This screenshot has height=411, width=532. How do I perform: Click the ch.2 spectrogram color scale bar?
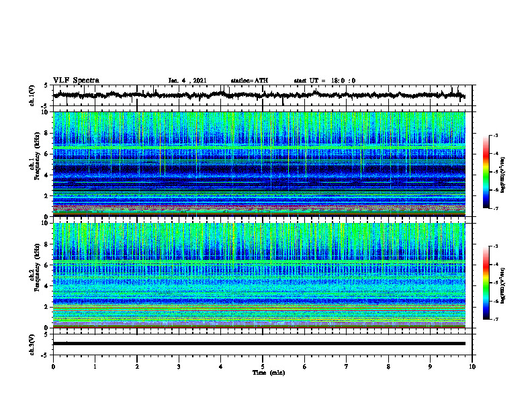486,283
